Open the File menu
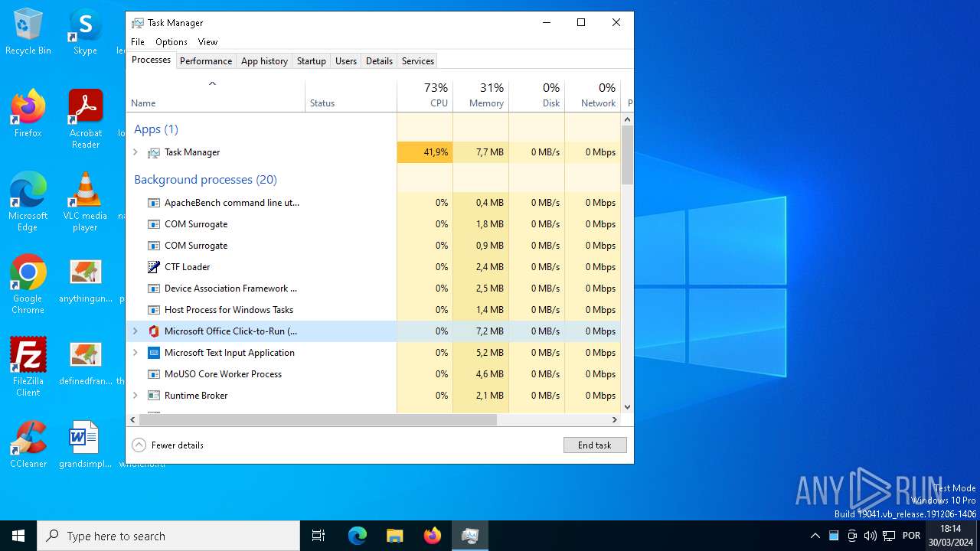 click(x=138, y=42)
